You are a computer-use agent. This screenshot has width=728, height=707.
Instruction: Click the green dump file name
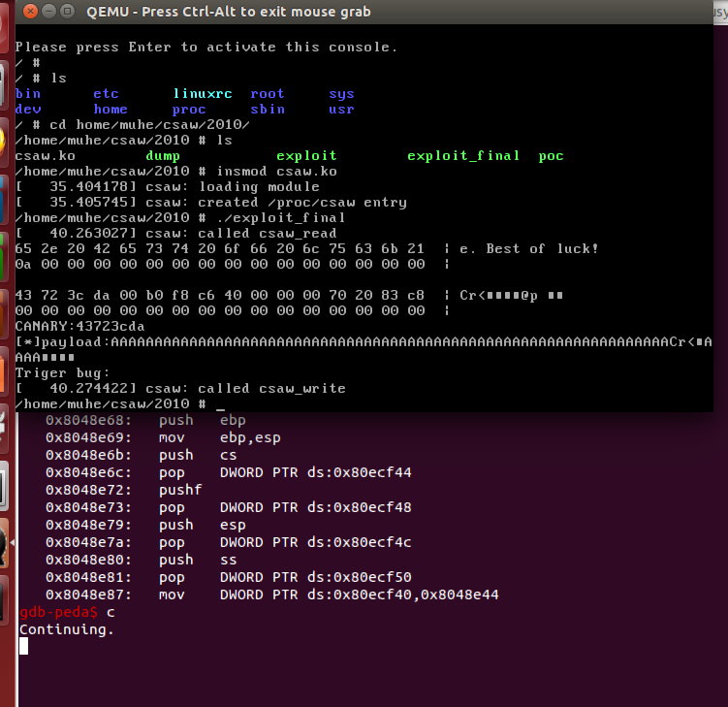pyautogui.click(x=162, y=156)
